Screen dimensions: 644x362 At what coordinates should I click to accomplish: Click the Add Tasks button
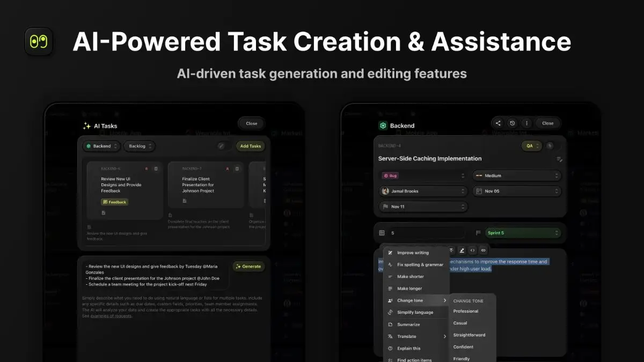(250, 146)
